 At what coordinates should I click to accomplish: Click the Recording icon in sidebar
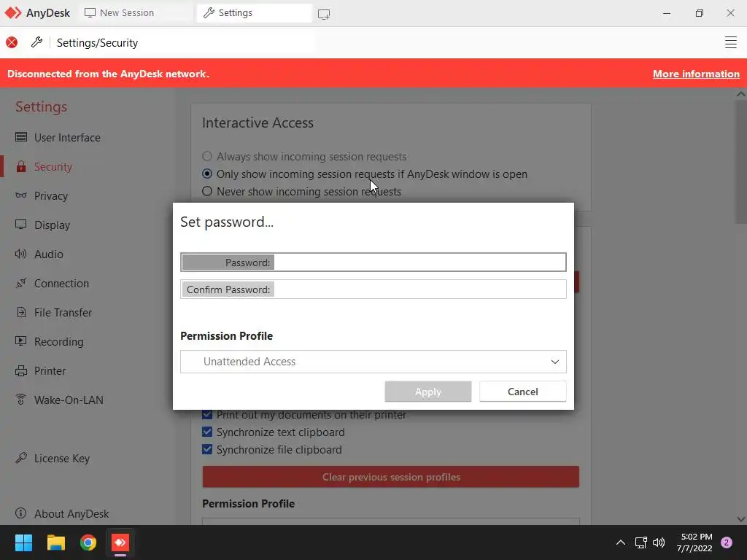21,341
